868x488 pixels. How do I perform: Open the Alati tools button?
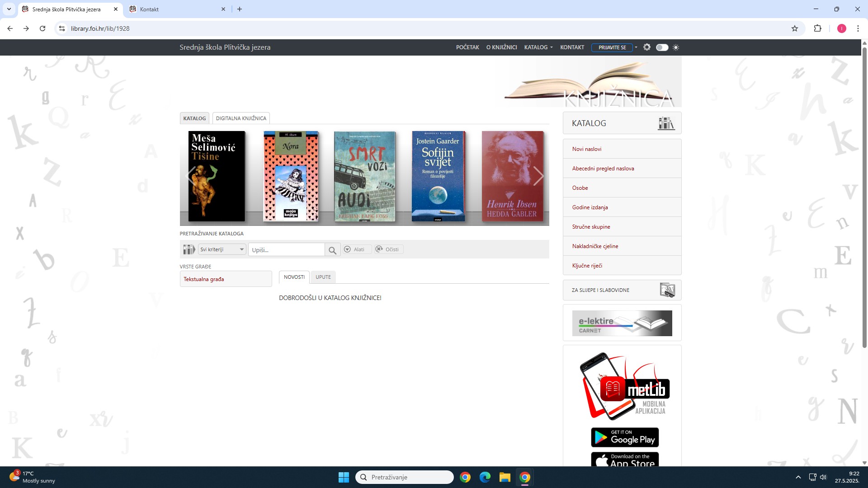pos(357,249)
